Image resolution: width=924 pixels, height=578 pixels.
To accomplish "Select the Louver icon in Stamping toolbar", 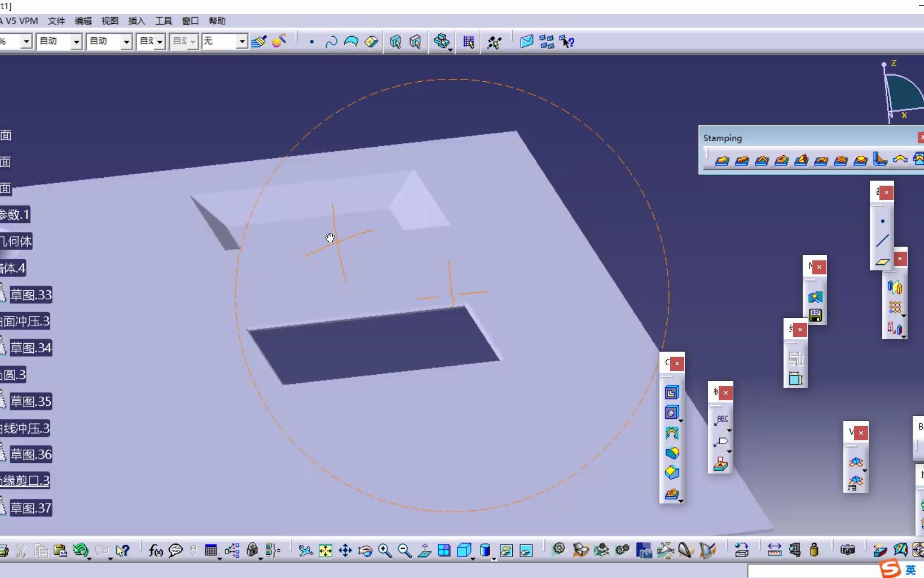I will point(801,160).
